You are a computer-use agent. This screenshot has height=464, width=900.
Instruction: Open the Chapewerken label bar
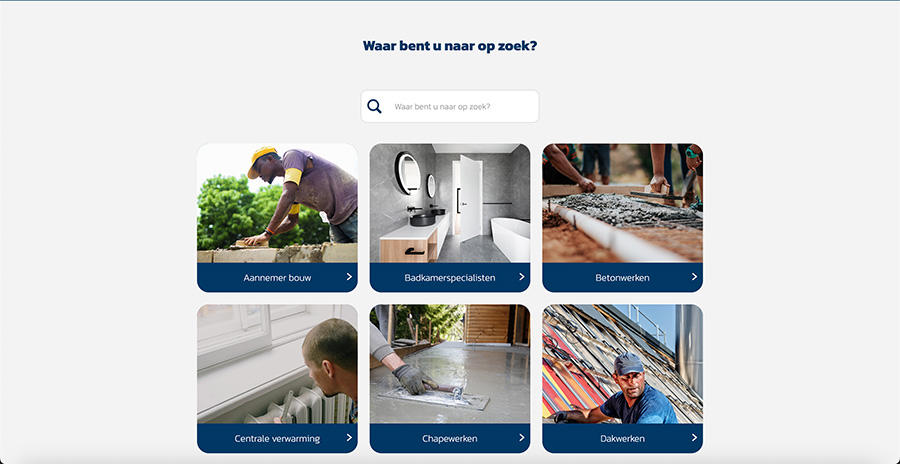(450, 439)
